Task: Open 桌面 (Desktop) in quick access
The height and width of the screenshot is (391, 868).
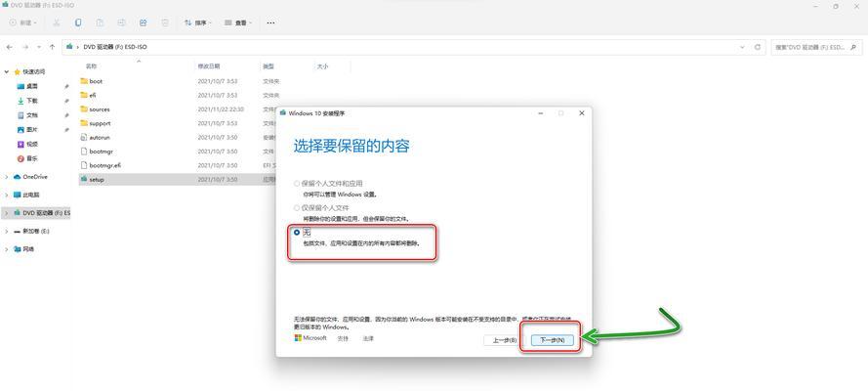Action: pyautogui.click(x=32, y=86)
